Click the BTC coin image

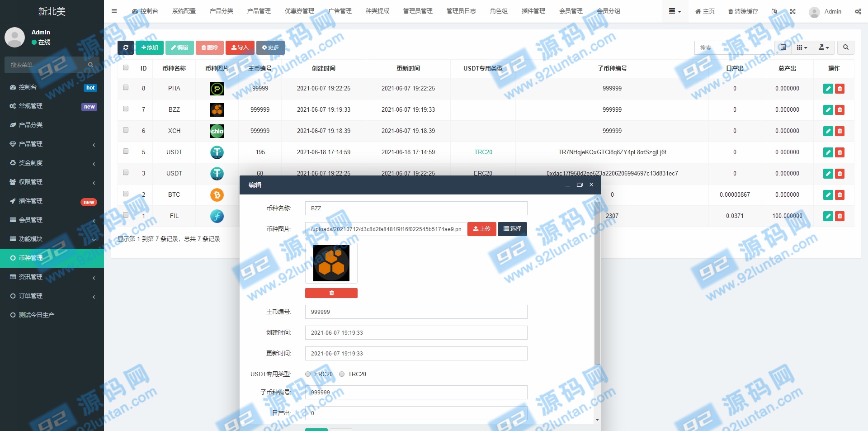point(217,195)
